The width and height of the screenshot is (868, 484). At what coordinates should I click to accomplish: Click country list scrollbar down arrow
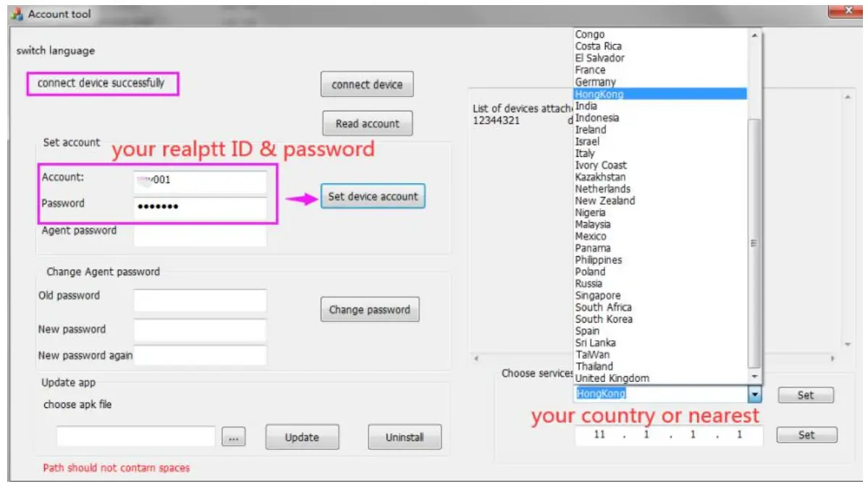coord(754,376)
